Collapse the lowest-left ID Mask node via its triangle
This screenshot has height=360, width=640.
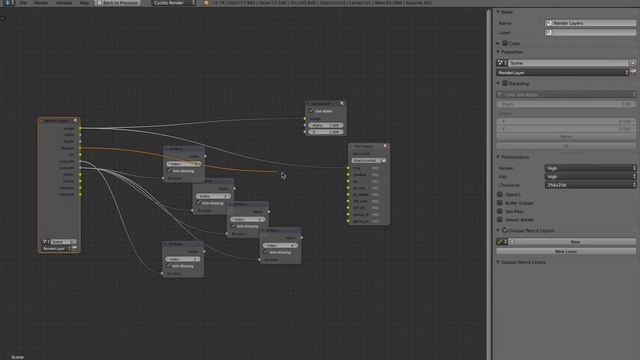(x=166, y=244)
